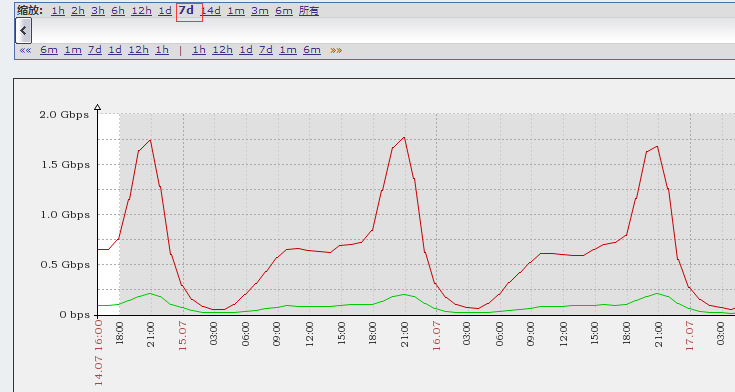
Task: Choose the 14d zoom period
Action: [x=211, y=11]
